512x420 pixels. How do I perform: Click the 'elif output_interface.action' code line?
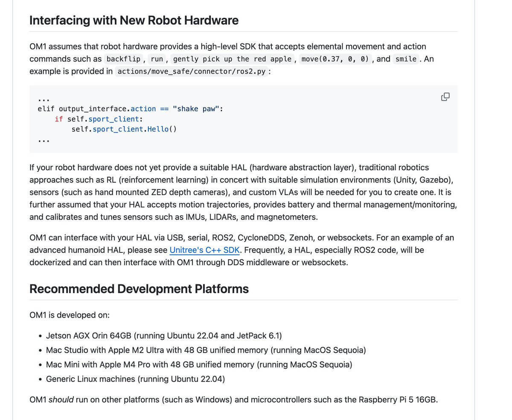coord(131,109)
